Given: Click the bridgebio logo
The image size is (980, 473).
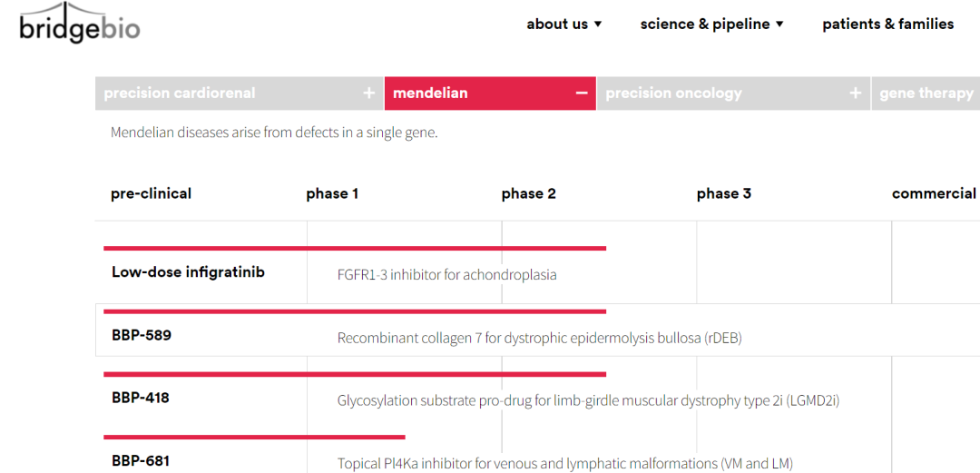Looking at the screenshot, I should [x=79, y=23].
